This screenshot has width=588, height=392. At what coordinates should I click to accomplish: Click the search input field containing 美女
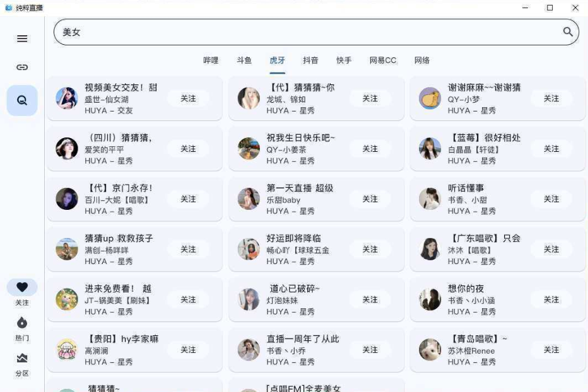[x=303, y=32]
